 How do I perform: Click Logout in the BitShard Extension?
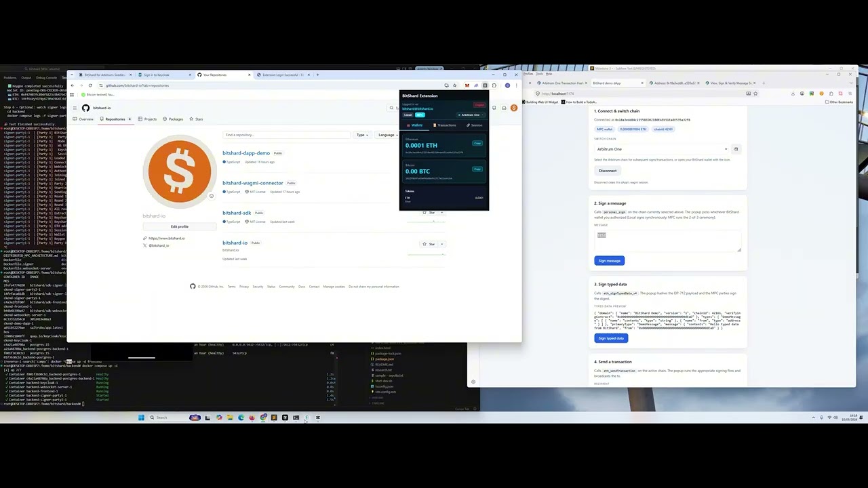pyautogui.click(x=479, y=105)
